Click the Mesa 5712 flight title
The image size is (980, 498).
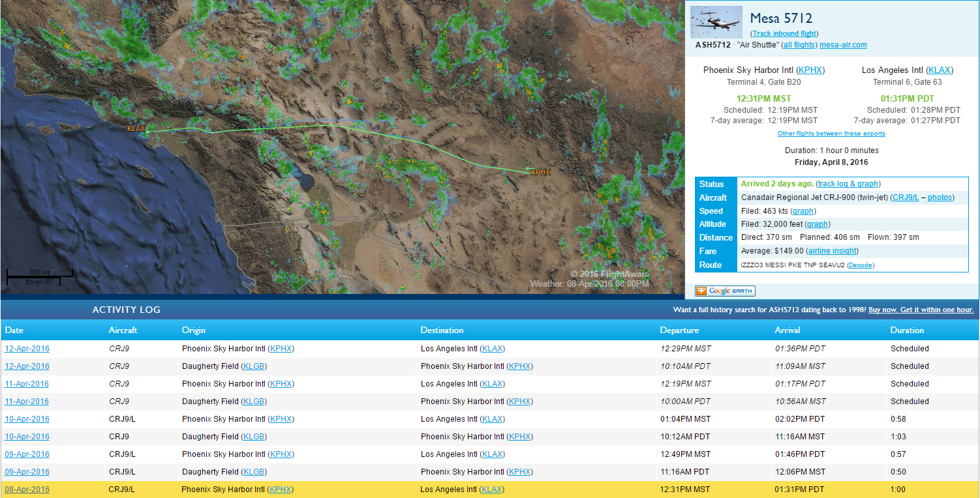tap(781, 18)
